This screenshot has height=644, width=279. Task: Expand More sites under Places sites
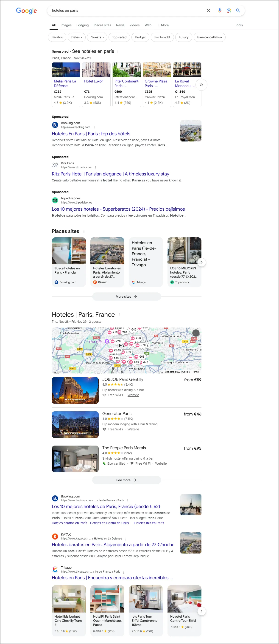tap(126, 297)
